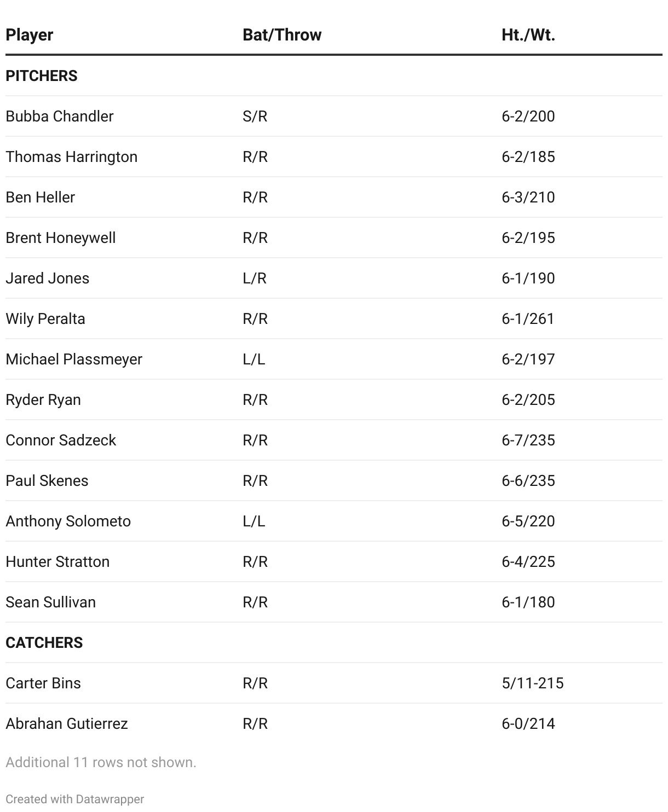Select Thomas Harrington player name
Screen dimensions: 668x812
click(71, 156)
